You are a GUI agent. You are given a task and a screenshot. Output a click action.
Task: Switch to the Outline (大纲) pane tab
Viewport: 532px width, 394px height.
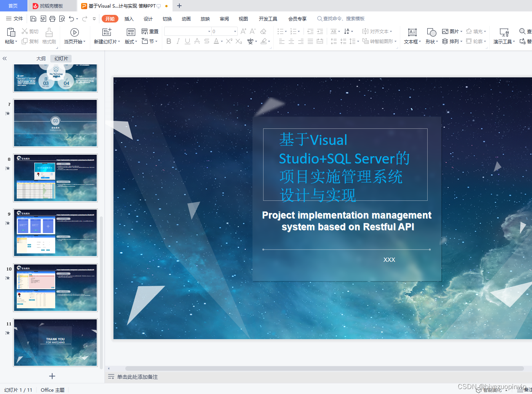click(x=41, y=58)
